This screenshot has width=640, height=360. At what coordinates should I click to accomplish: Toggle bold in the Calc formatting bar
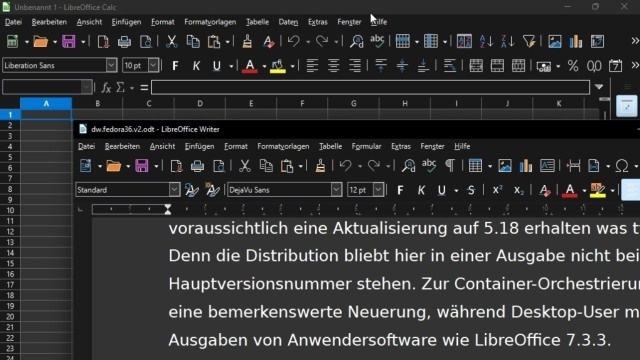175,66
